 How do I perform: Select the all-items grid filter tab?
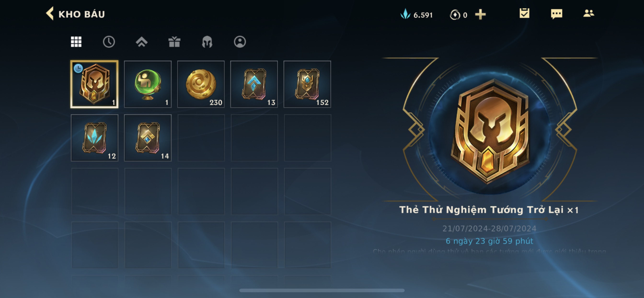point(76,42)
